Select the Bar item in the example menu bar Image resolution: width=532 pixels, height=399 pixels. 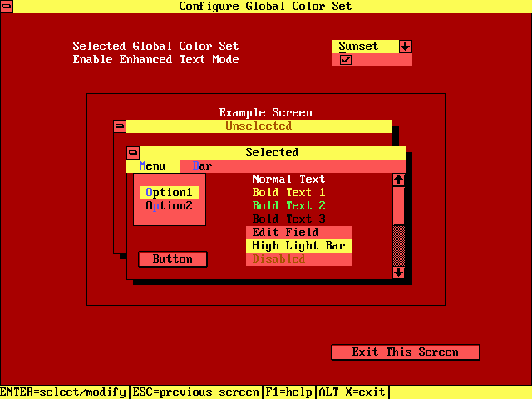(x=202, y=166)
